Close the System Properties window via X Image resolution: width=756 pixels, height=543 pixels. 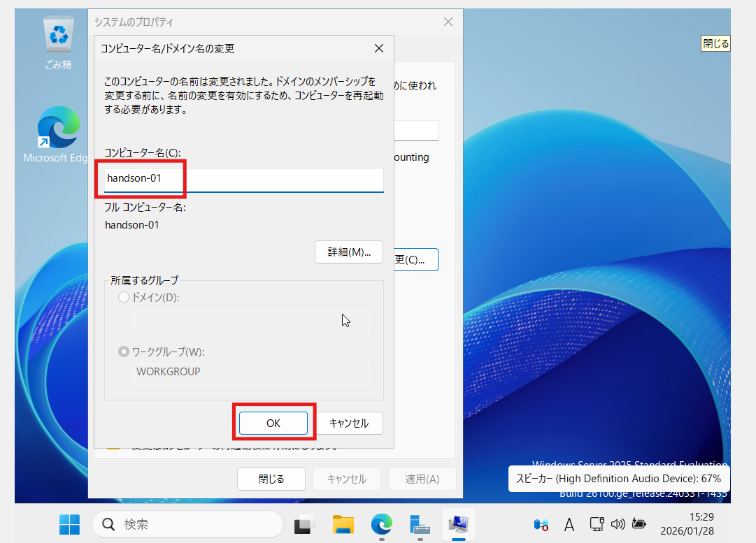pos(448,22)
